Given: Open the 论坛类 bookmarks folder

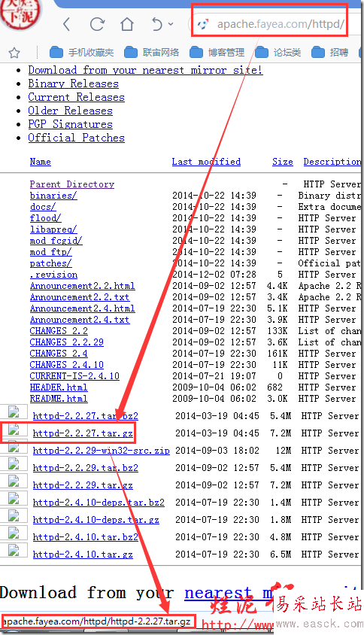Looking at the screenshot, I should tap(278, 52).
